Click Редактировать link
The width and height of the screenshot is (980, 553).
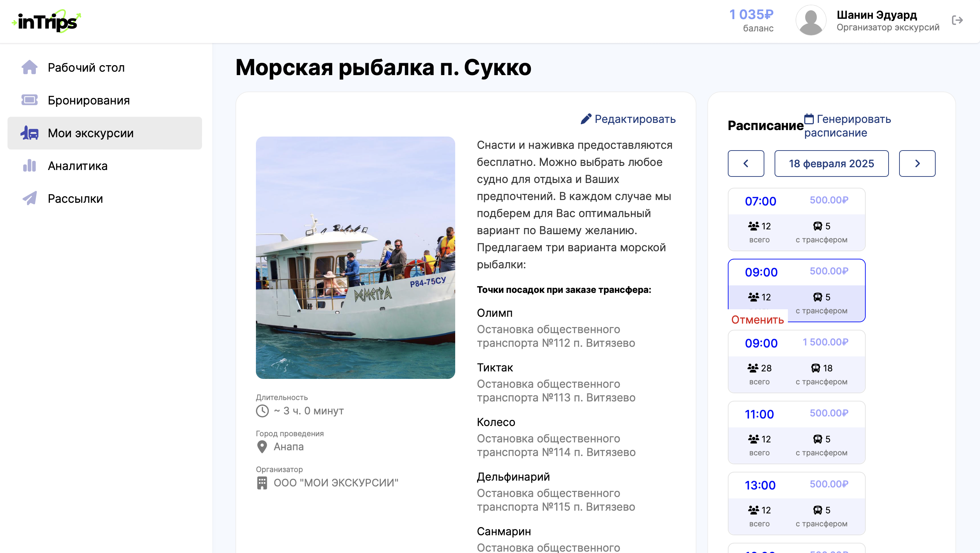point(635,119)
